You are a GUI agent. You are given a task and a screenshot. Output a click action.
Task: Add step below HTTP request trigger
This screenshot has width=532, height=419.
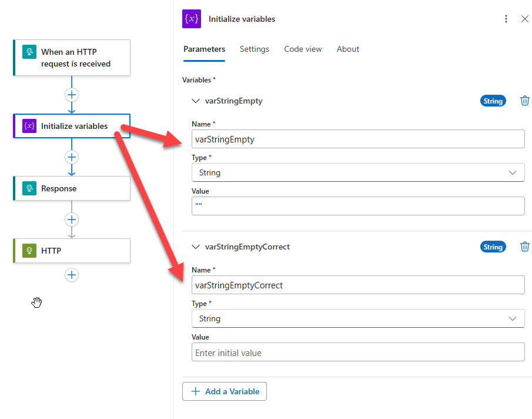(72, 95)
